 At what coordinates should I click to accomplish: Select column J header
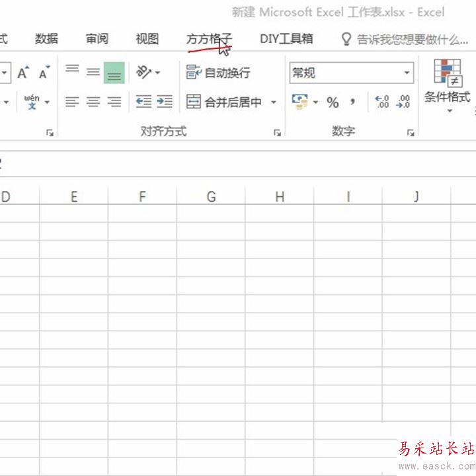416,196
